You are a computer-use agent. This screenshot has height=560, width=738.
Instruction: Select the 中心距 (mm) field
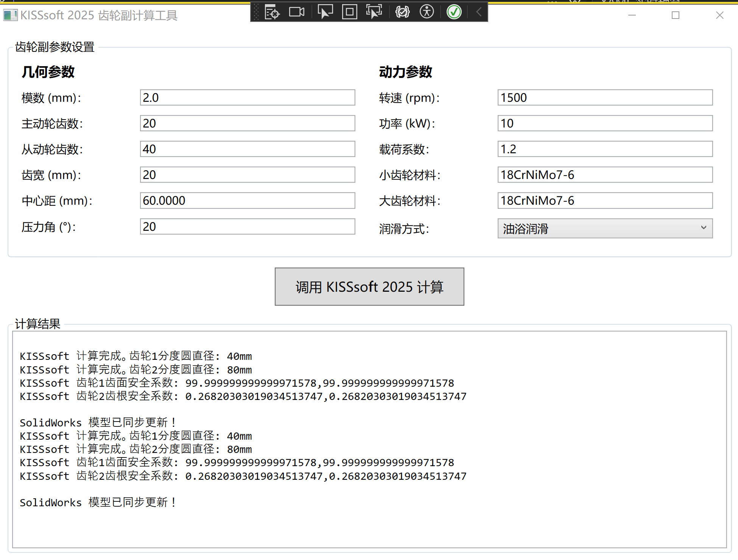coord(247,201)
